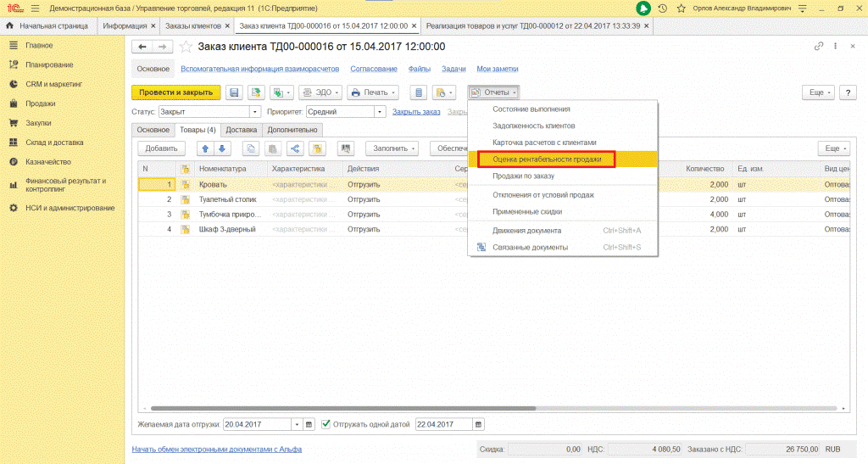Open the Печать dropdown button
868x464 pixels.
pos(374,92)
